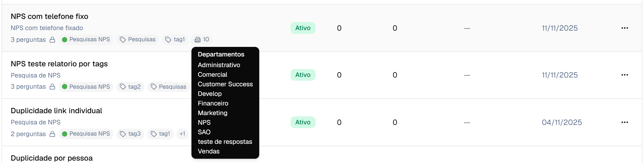Click Pesquisa de NPS under Duplicidade link individual
Image resolution: width=644 pixels, height=163 pixels.
(36, 122)
